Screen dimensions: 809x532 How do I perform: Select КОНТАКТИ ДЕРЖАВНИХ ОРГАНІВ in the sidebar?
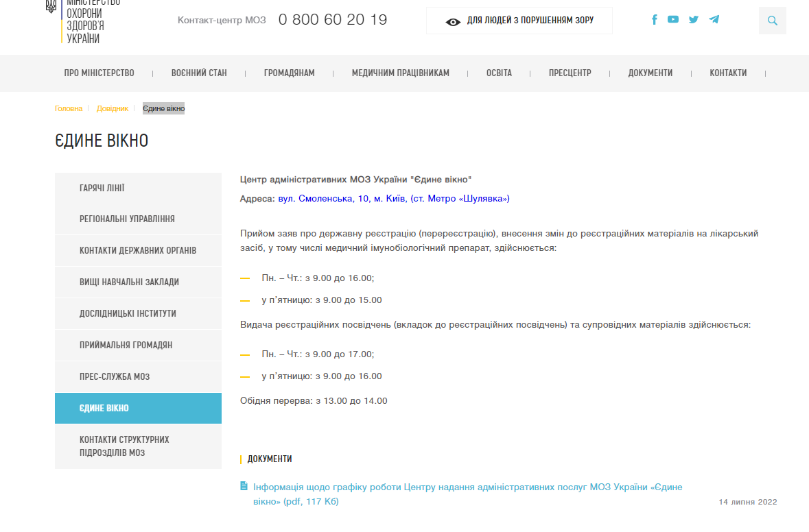[x=139, y=250]
